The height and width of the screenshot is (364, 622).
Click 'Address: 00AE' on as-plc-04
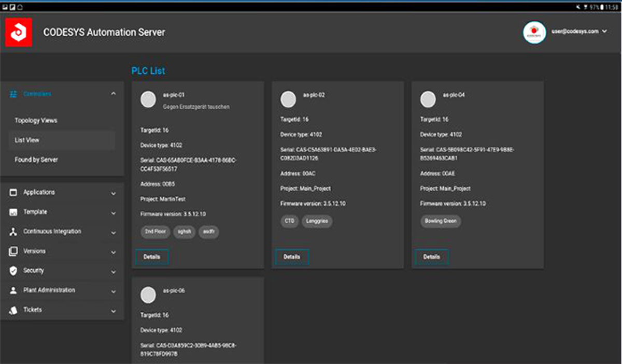click(439, 173)
